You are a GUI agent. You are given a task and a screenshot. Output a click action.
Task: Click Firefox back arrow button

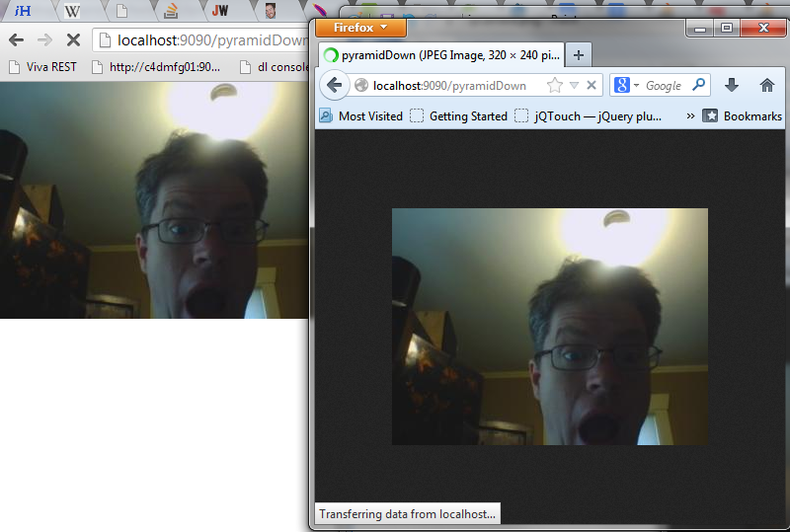tap(334, 85)
